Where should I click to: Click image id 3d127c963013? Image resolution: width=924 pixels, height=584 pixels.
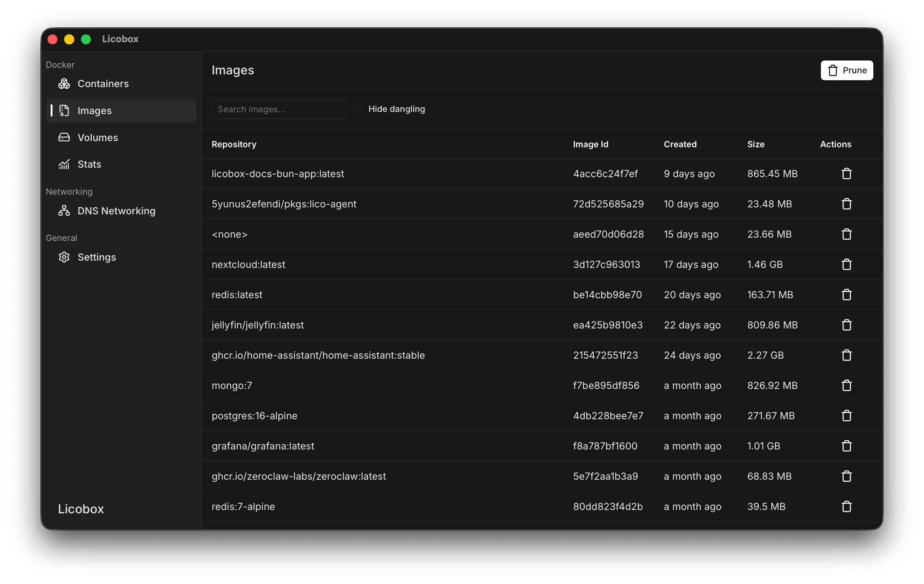click(606, 265)
